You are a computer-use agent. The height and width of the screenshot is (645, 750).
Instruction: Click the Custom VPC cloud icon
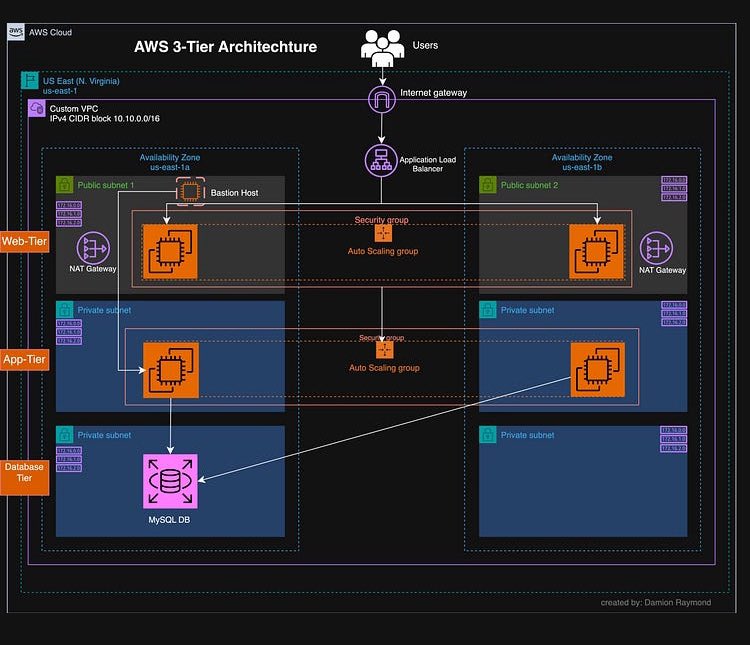point(37,109)
